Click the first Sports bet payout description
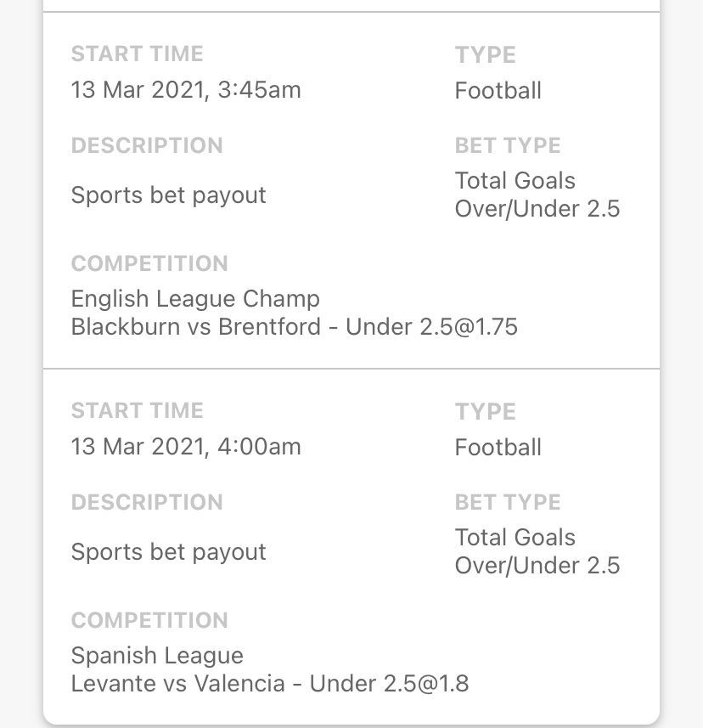 pyautogui.click(x=168, y=195)
